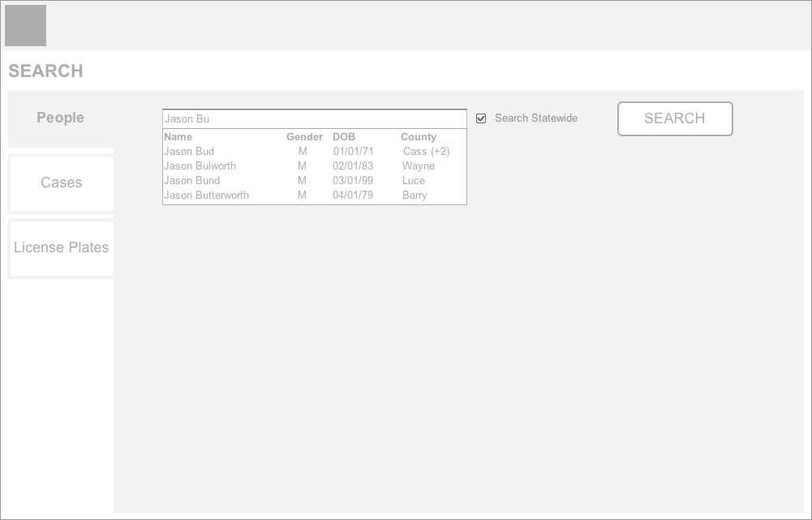Image resolution: width=812 pixels, height=520 pixels.
Task: Choose Jason Bud from the suggestions
Action: click(189, 152)
